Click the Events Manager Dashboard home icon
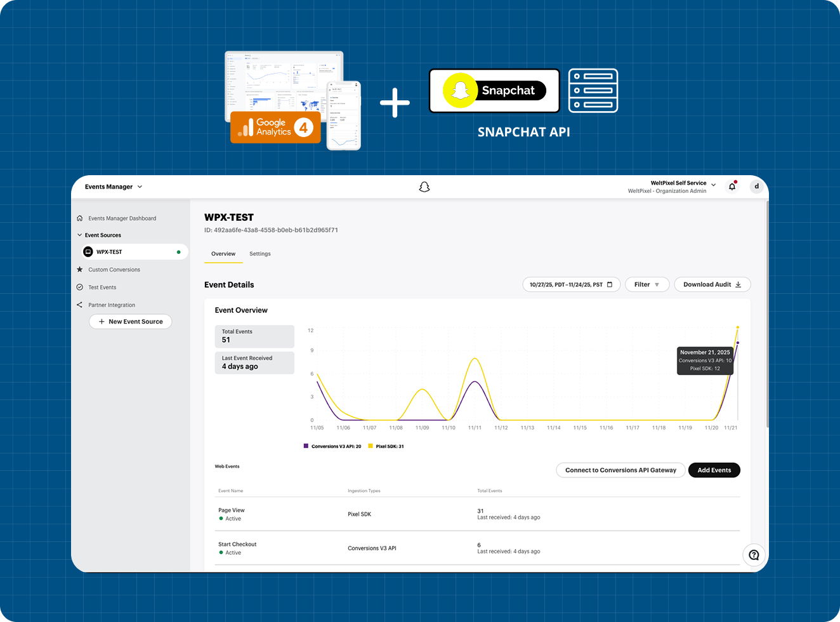This screenshot has width=840, height=622. 80,218
